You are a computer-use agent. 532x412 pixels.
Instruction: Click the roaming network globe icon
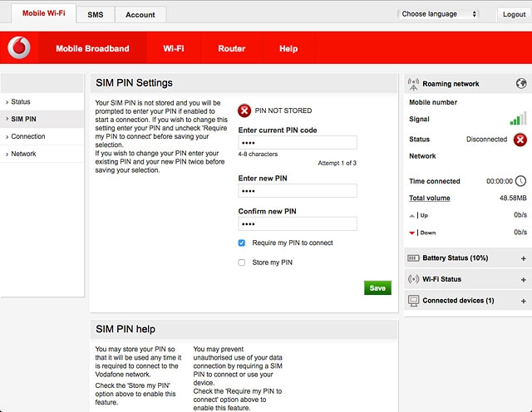pos(521,84)
